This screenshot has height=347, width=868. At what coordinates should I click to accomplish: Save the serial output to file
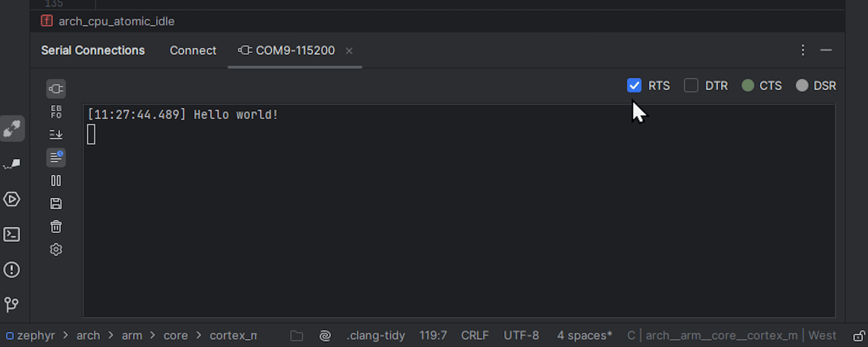[56, 204]
